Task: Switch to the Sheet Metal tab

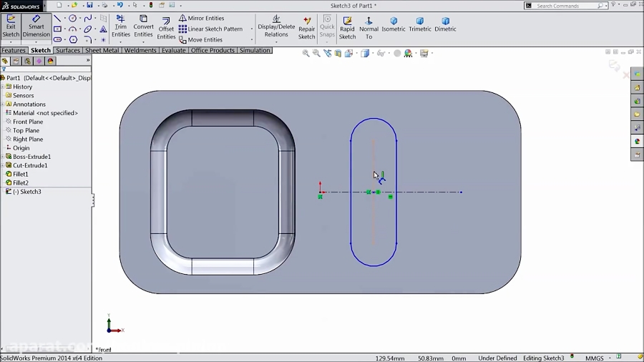Action: click(x=102, y=51)
